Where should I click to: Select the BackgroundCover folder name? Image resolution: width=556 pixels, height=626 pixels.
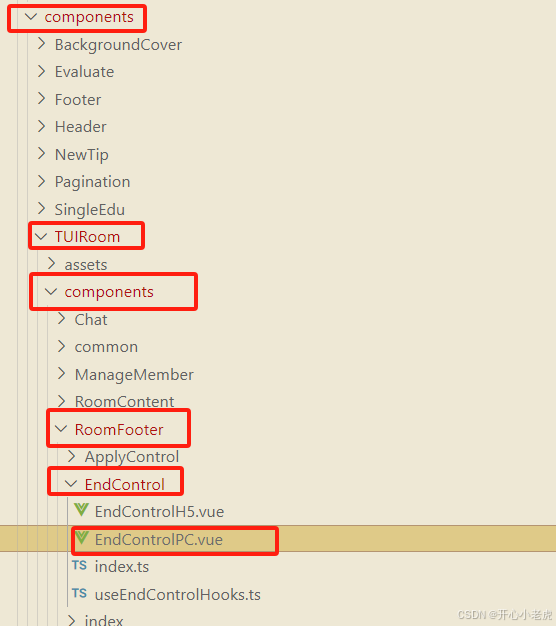(x=118, y=45)
